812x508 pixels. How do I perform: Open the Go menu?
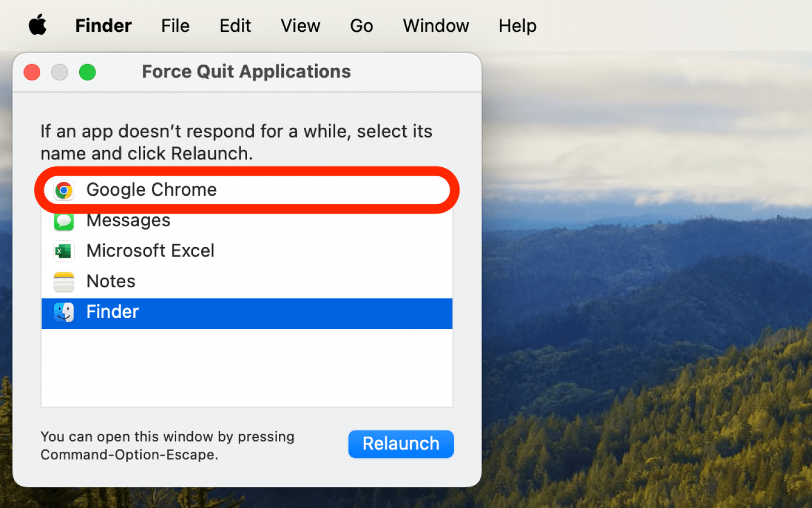coord(361,26)
